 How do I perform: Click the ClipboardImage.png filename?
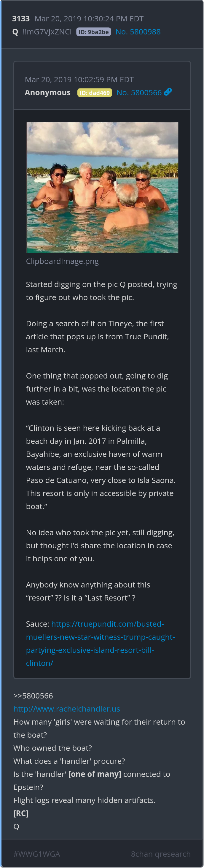[x=62, y=261]
